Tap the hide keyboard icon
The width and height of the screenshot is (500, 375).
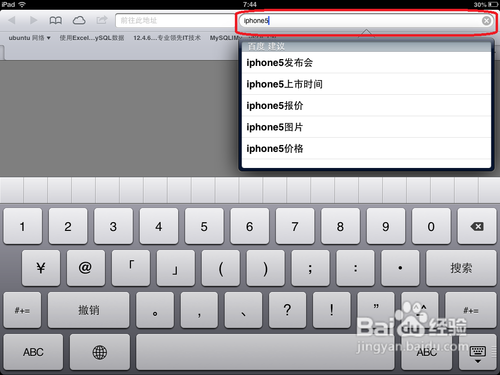(x=478, y=352)
